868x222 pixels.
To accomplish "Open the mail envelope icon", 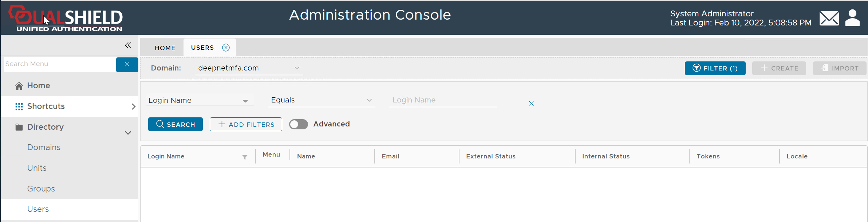I will tap(829, 18).
